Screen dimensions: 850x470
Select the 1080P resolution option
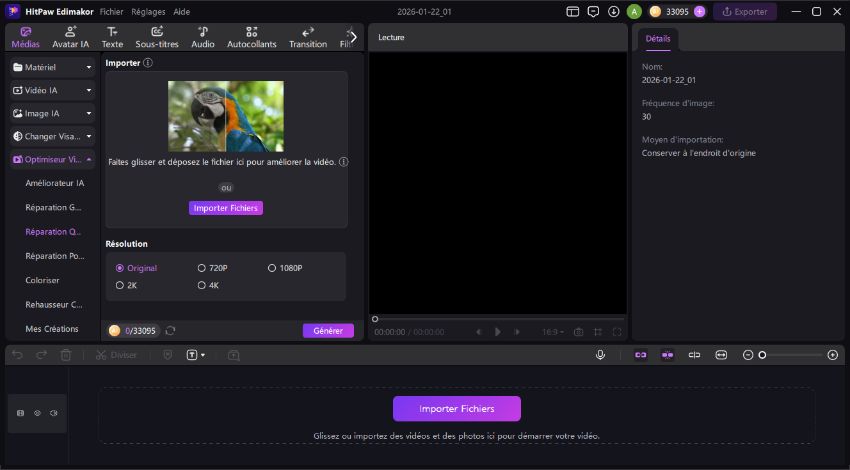(x=285, y=268)
